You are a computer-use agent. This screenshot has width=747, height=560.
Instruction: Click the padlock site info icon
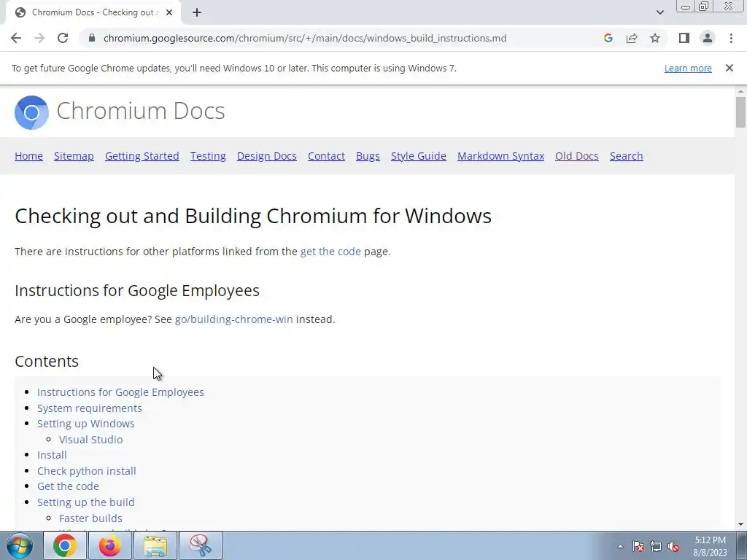click(92, 38)
